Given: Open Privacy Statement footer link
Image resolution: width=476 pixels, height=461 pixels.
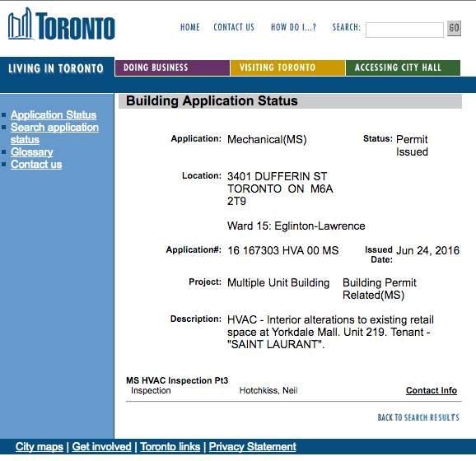Looking at the screenshot, I should [x=253, y=446].
